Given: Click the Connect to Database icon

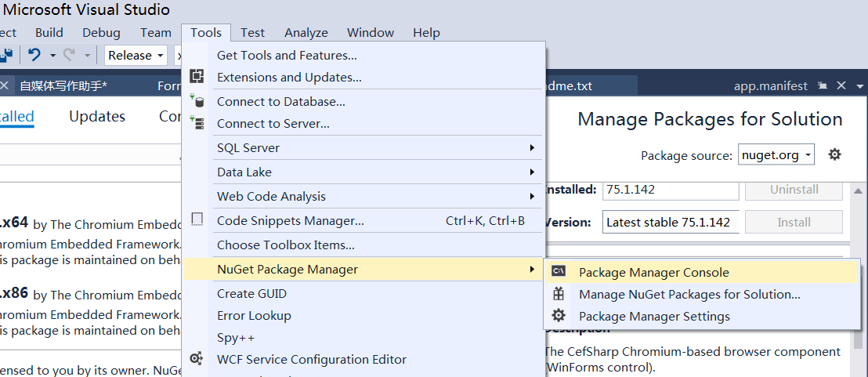Looking at the screenshot, I should click(x=197, y=101).
